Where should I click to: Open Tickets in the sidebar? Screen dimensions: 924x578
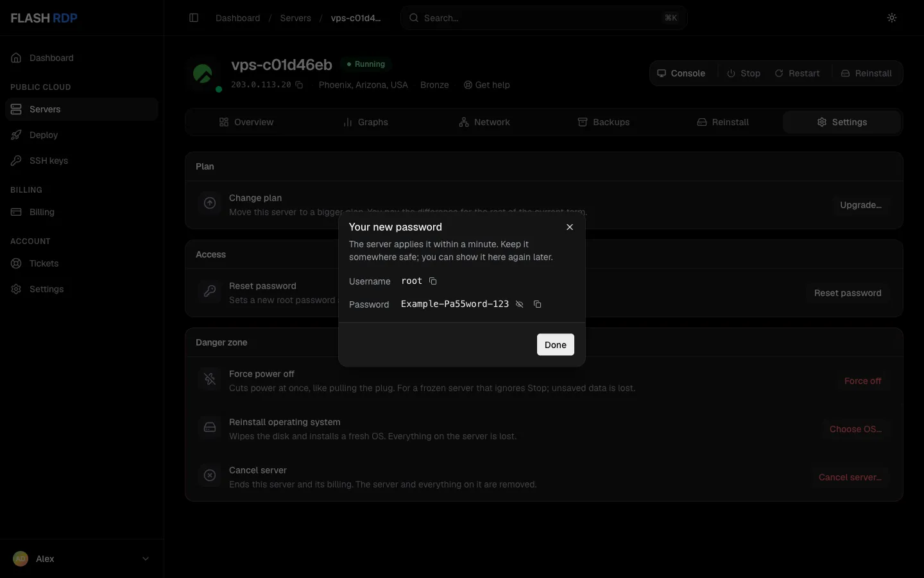81,263
